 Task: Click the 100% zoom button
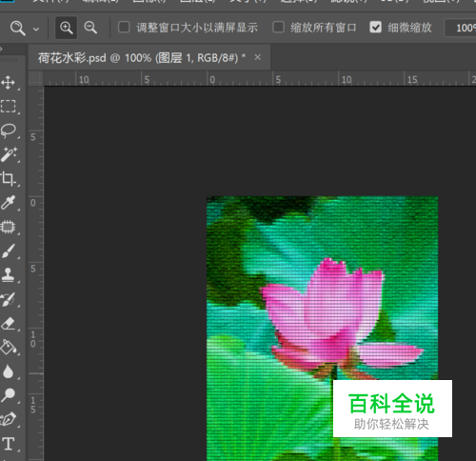click(x=460, y=28)
